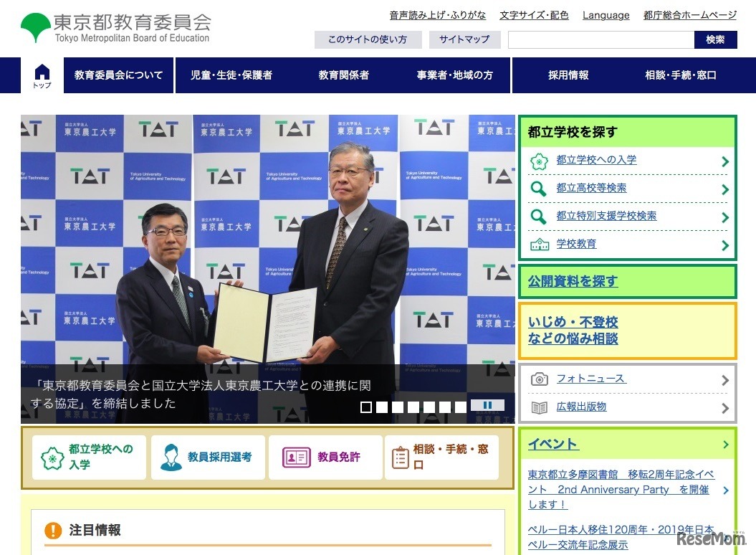Image resolution: width=756 pixels, height=555 pixels.
Task: Click flower icon beside 都立学校への入学 in sidebar
Action: [539, 161]
